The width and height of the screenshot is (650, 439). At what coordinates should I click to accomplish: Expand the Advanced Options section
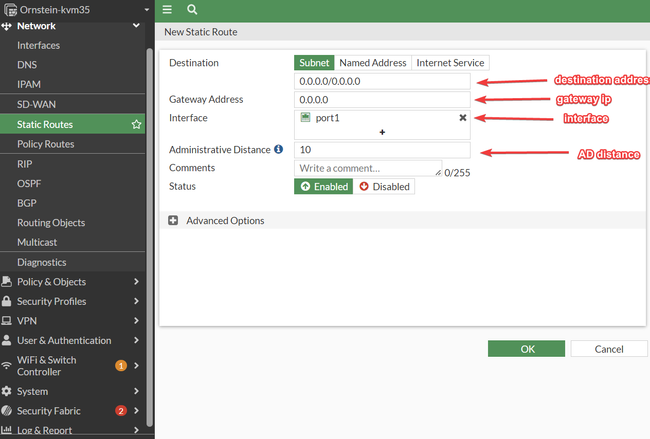pos(173,221)
